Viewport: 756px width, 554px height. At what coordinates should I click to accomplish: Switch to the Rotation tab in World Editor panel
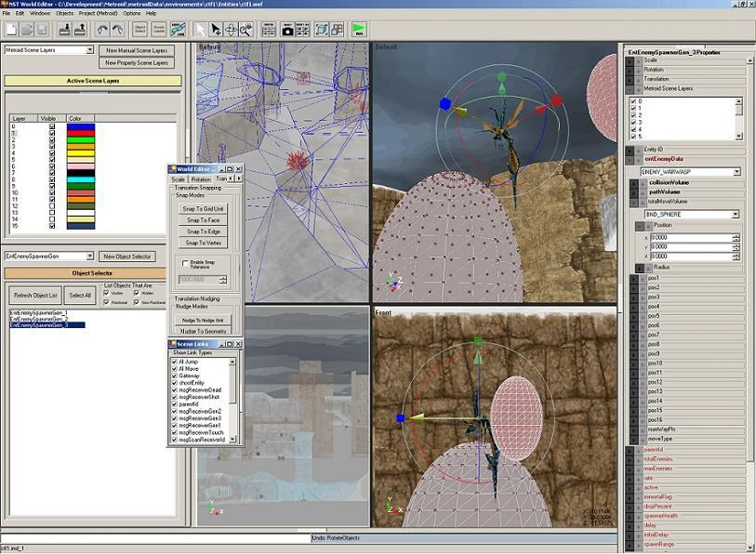(201, 178)
